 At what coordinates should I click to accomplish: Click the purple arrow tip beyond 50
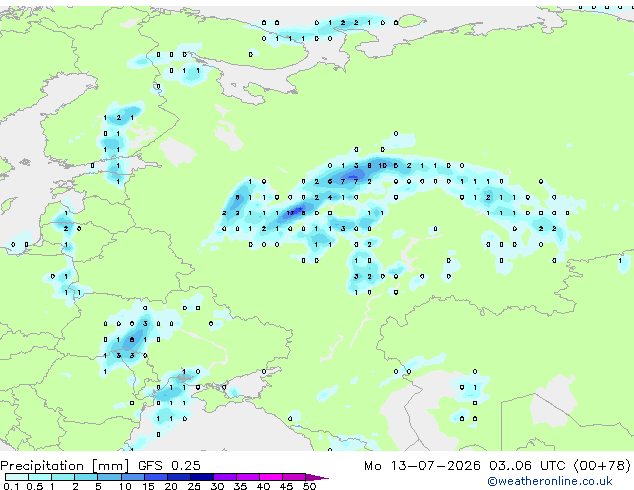(x=318, y=477)
